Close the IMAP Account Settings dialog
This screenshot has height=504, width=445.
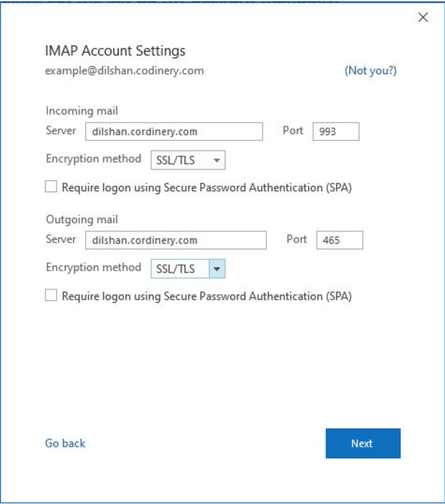point(423,17)
